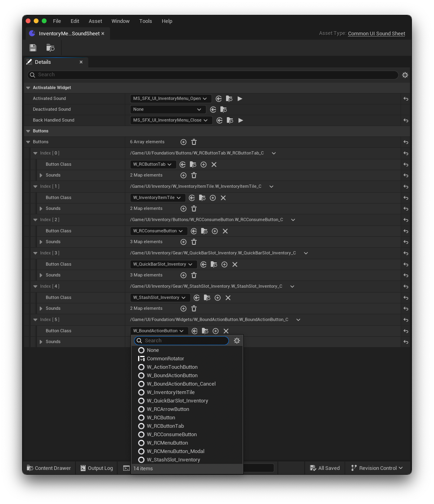
Task: Open Details panel settings gear
Action: pyautogui.click(x=405, y=75)
